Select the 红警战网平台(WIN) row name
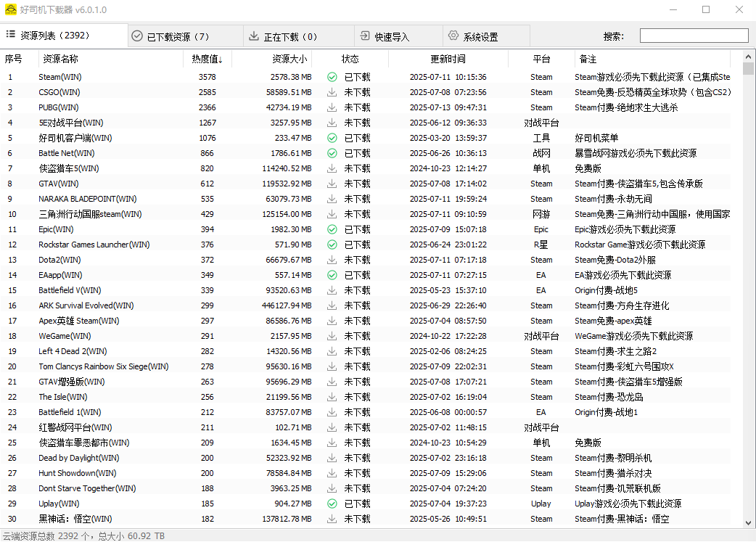Image resolution: width=756 pixels, height=542 pixels. [75, 427]
